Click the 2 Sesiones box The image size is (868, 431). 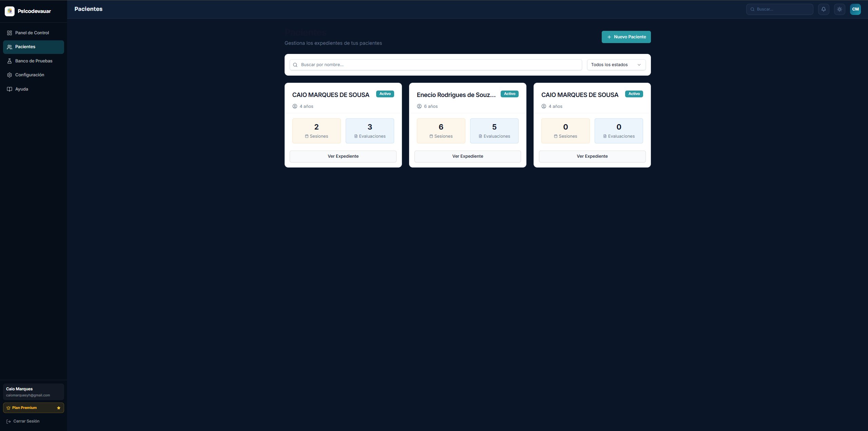pyautogui.click(x=316, y=131)
